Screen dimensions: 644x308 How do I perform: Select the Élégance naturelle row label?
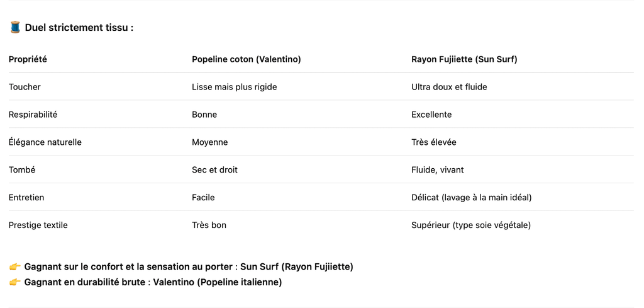tap(45, 142)
